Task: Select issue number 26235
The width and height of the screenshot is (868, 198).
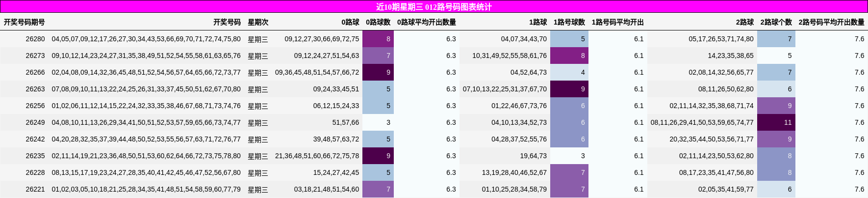Action: (35, 156)
